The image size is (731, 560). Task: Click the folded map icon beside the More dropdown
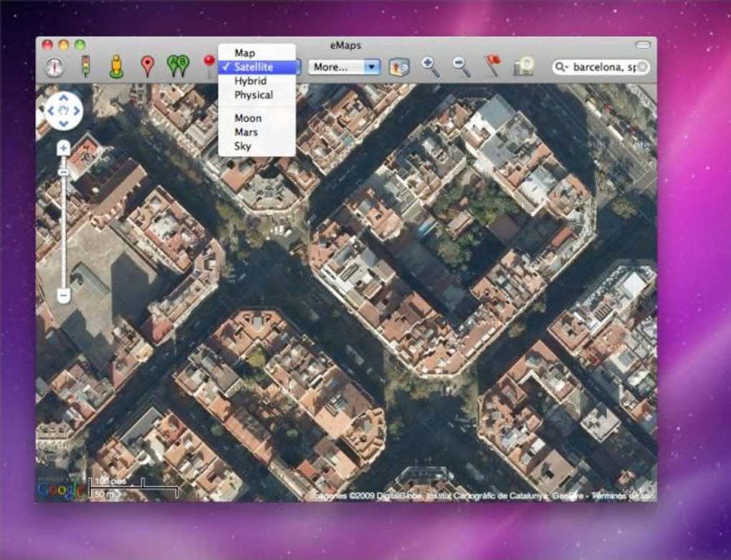click(x=399, y=67)
